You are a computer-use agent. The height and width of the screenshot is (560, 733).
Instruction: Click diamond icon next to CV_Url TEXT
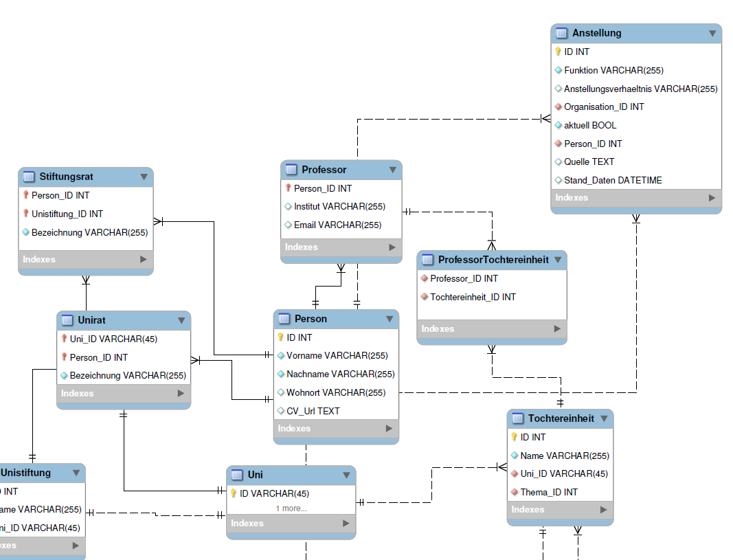pyautogui.click(x=281, y=410)
